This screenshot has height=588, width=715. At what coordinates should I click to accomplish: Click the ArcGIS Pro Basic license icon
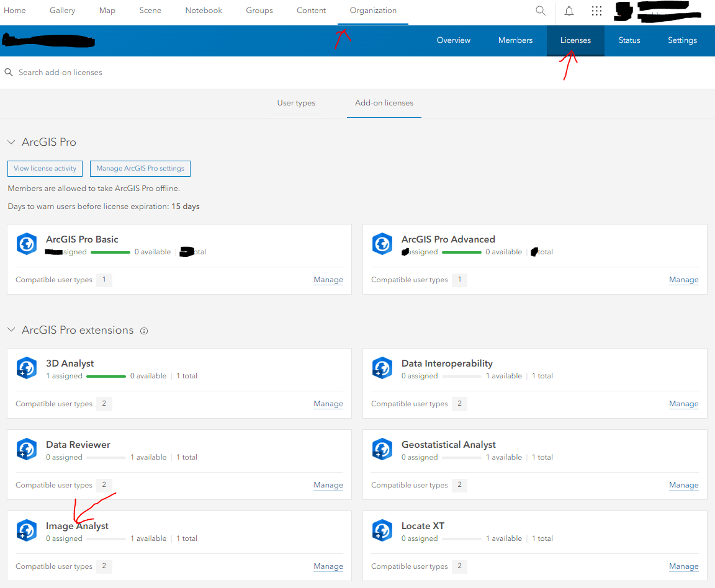26,244
